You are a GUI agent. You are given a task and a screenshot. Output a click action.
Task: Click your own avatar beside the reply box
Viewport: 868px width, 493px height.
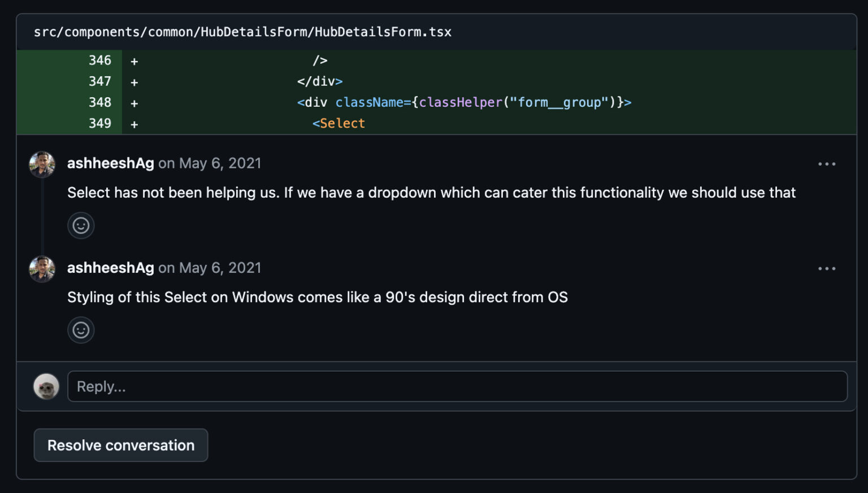[46, 386]
